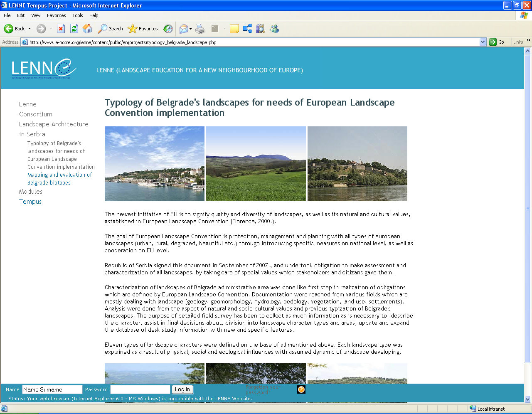
Task: Click the Log In button
Action: 182,389
